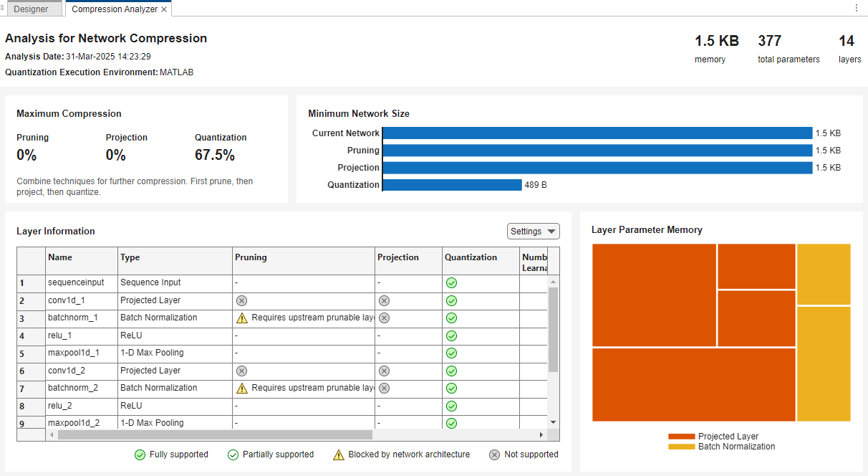Click projection not-supported icon for batchnorm_1
The image size is (868, 476).
pyautogui.click(x=384, y=318)
